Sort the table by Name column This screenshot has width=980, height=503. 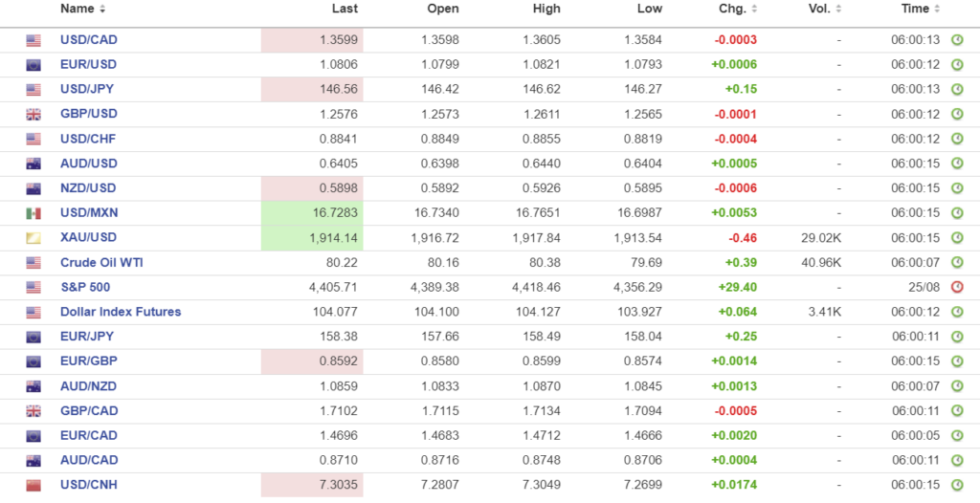click(x=82, y=9)
